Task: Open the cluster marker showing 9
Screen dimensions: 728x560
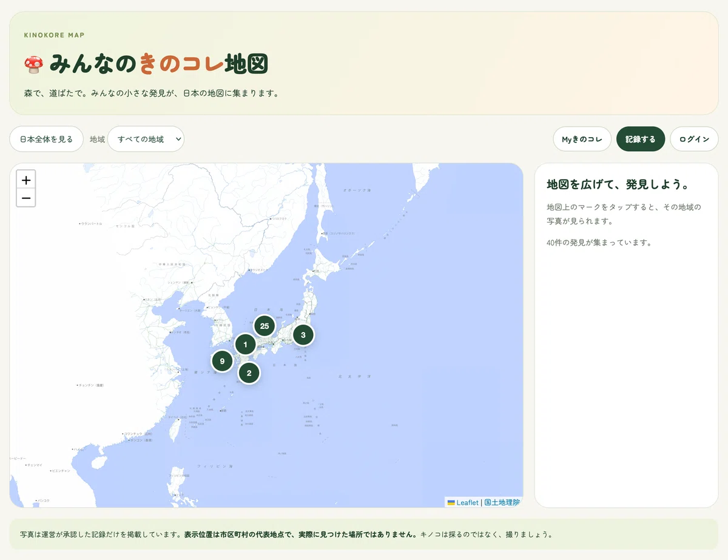Action: click(x=222, y=361)
